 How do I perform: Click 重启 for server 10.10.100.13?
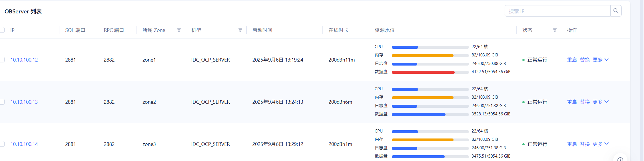tap(572, 102)
